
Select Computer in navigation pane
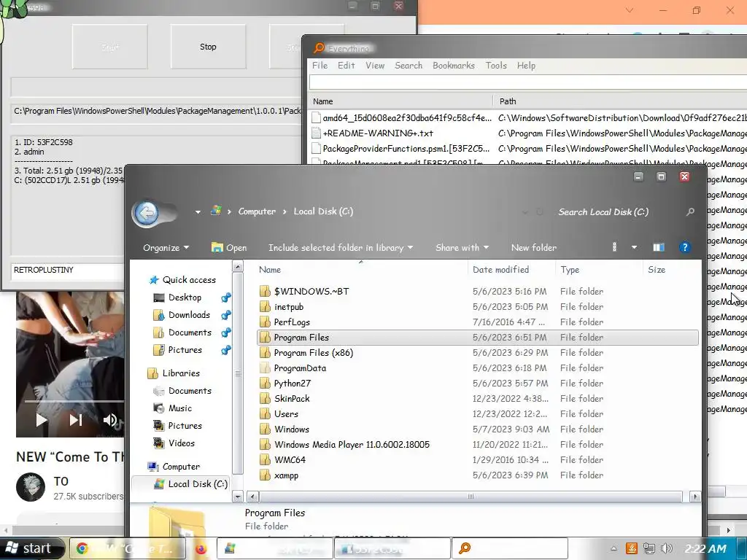pos(181,467)
